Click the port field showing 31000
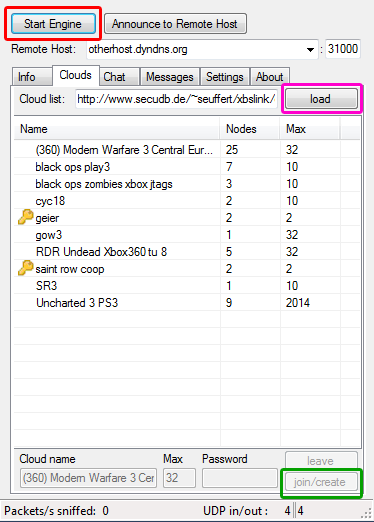This screenshot has height=522, width=374. 343,49
